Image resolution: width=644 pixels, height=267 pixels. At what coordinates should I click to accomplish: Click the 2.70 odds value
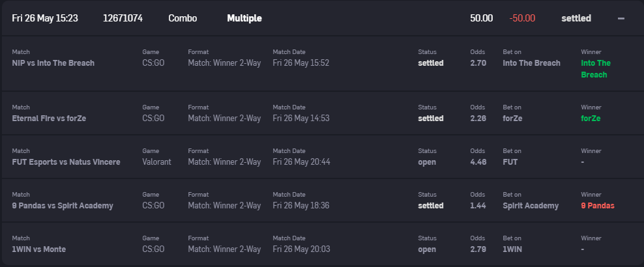tap(478, 63)
